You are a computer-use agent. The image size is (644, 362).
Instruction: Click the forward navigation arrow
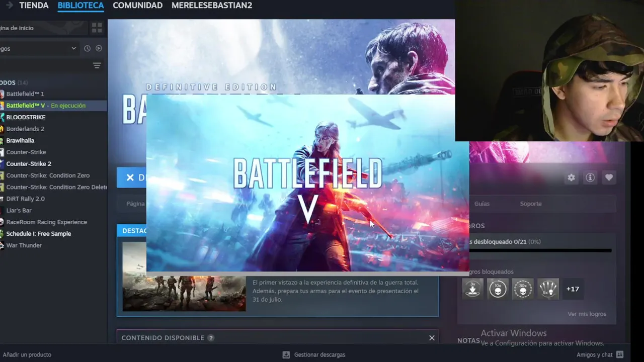coord(9,6)
